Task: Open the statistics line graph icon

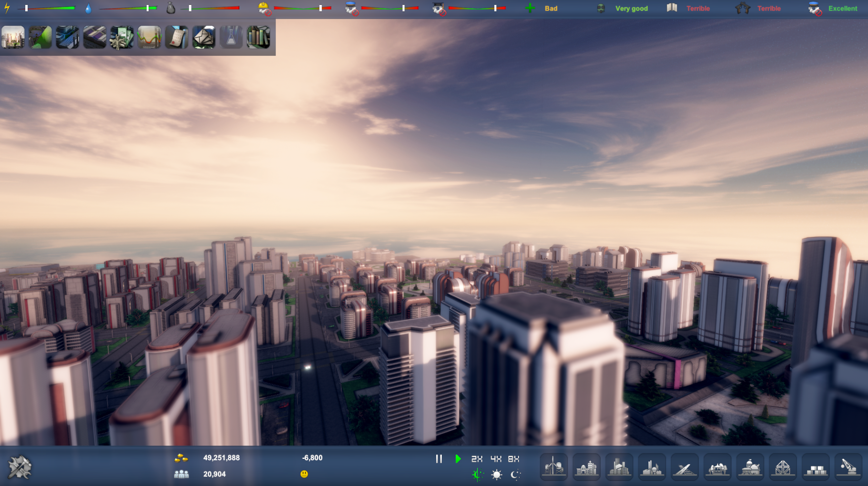Action: 150,37
